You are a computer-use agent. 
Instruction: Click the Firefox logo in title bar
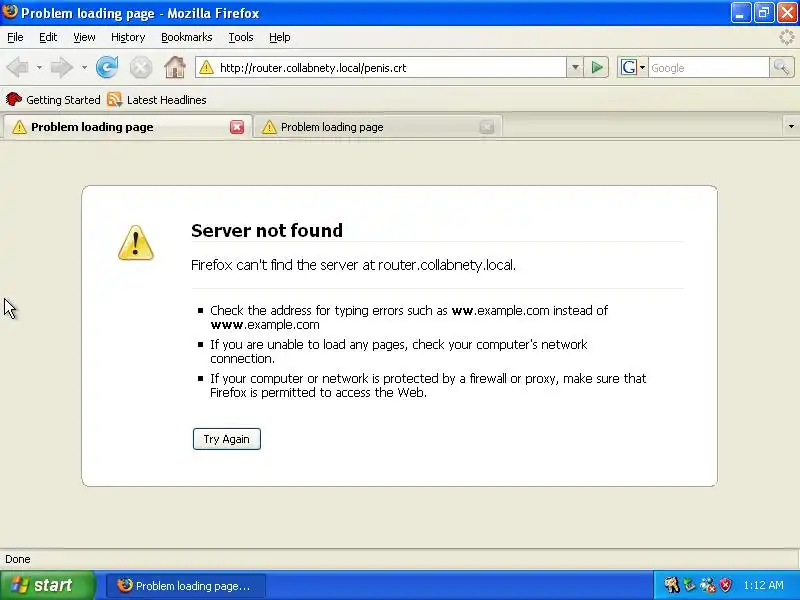pos(10,12)
